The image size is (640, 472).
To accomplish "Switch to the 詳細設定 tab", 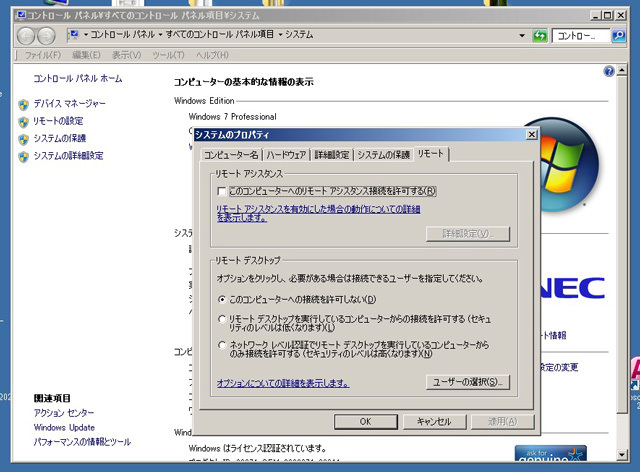I will (x=332, y=155).
